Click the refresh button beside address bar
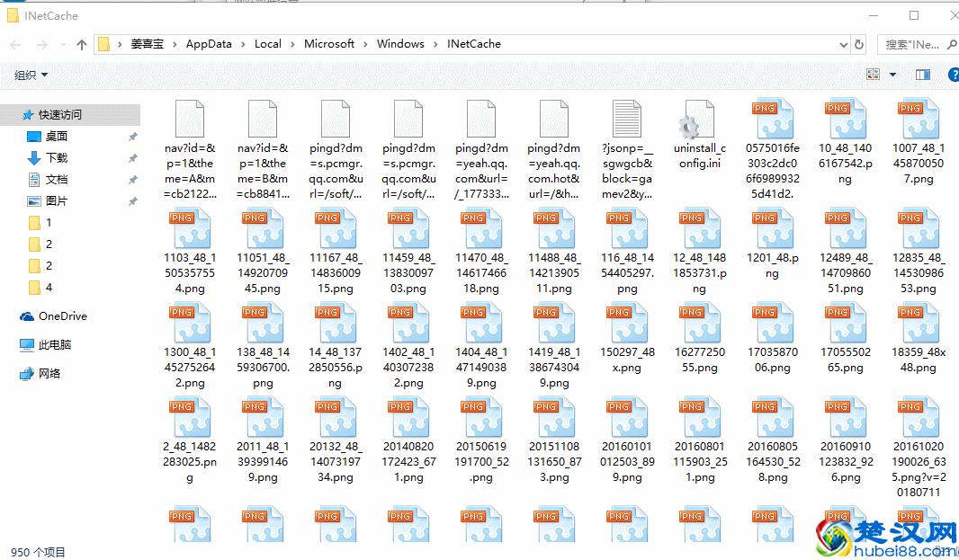 coord(859,44)
